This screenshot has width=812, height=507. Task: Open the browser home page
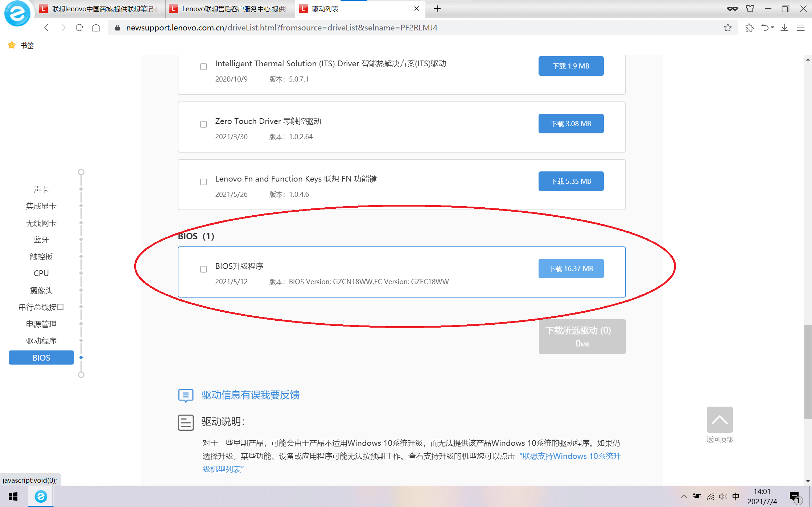pyautogui.click(x=96, y=28)
